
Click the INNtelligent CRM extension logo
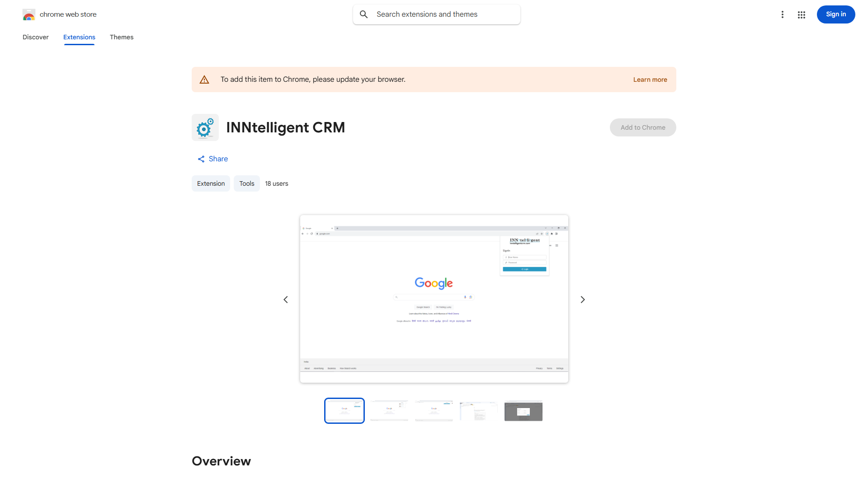coord(205,127)
